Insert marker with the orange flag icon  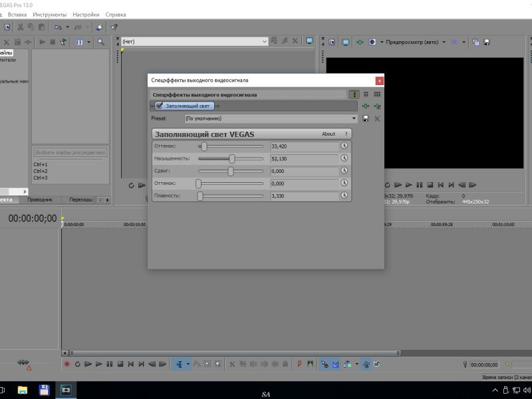(299, 364)
